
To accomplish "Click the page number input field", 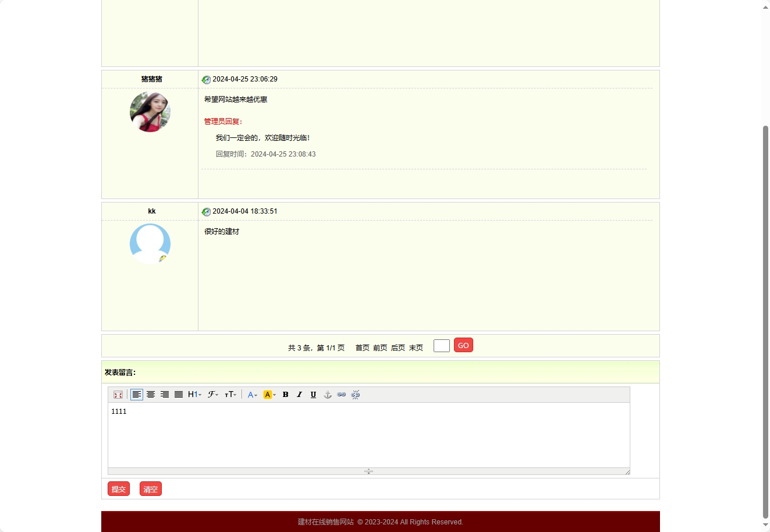I will (441, 345).
